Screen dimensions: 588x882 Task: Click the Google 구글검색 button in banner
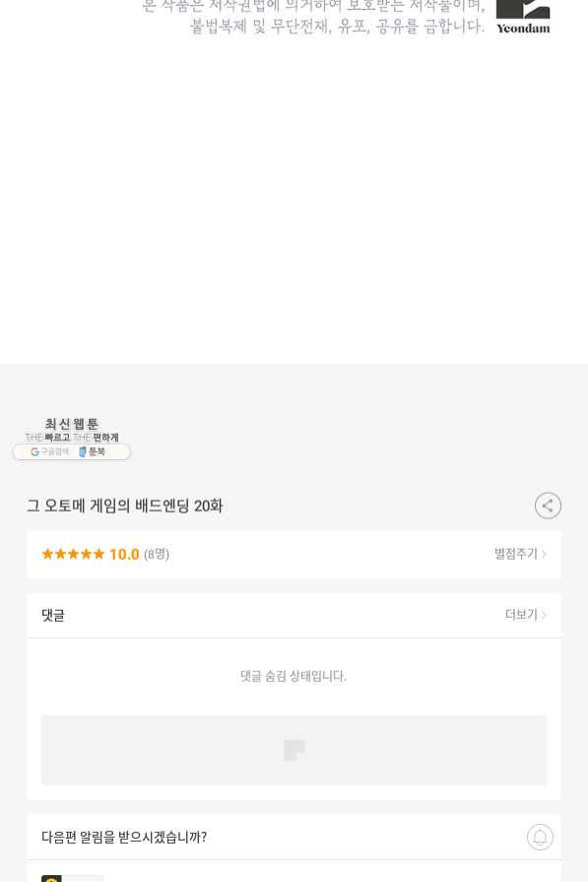coord(50,451)
